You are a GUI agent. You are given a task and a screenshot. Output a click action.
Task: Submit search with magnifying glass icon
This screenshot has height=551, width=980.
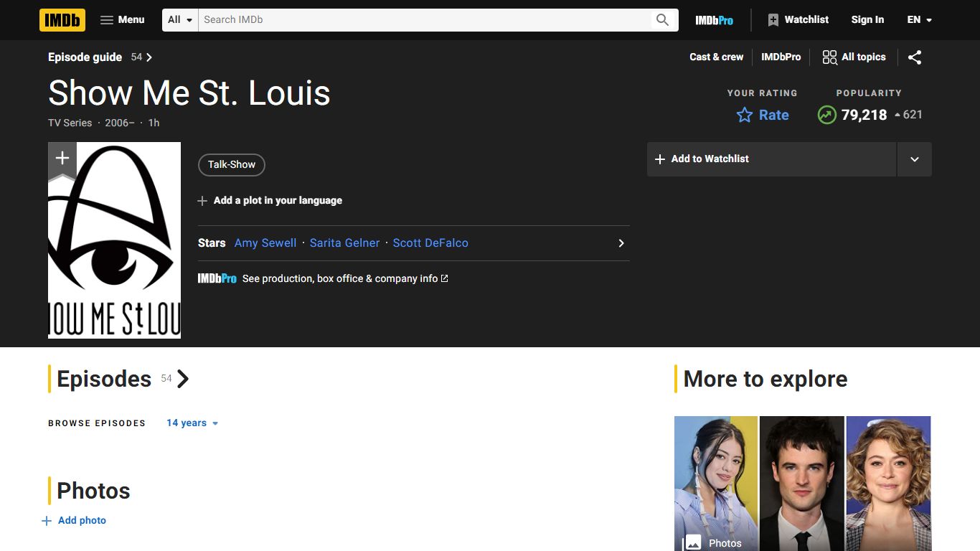(662, 20)
